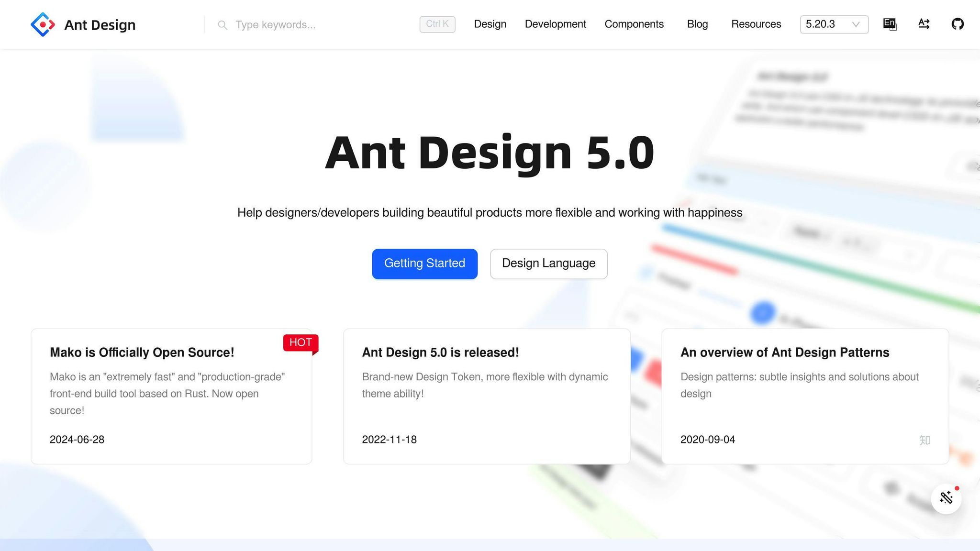Image resolution: width=980 pixels, height=551 pixels.
Task: Go to the Components menu item
Action: coord(634,24)
